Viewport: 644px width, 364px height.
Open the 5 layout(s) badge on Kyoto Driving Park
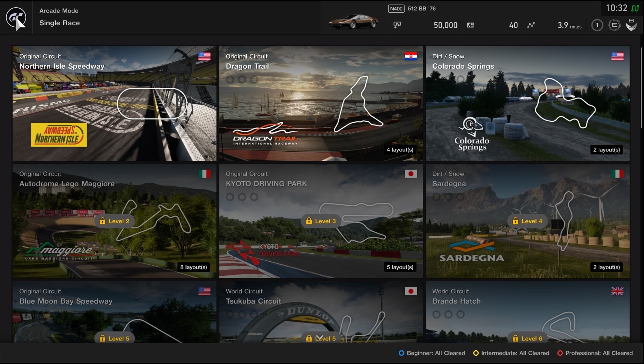click(x=400, y=267)
